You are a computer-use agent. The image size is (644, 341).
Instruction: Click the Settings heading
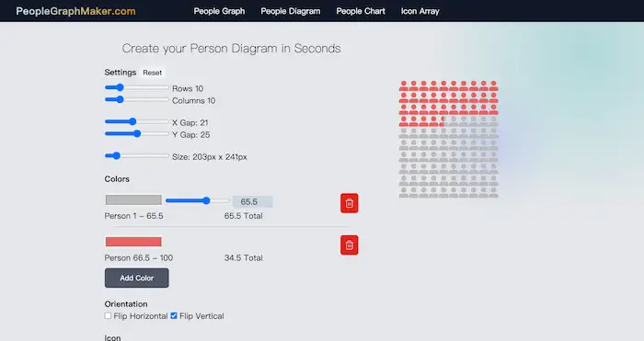[121, 73]
